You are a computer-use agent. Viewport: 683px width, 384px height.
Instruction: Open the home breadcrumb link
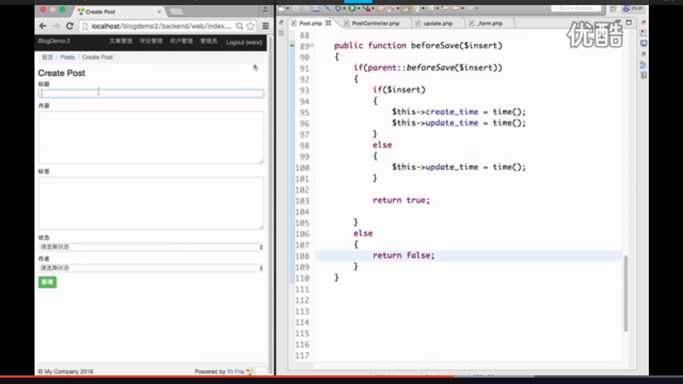click(x=47, y=57)
